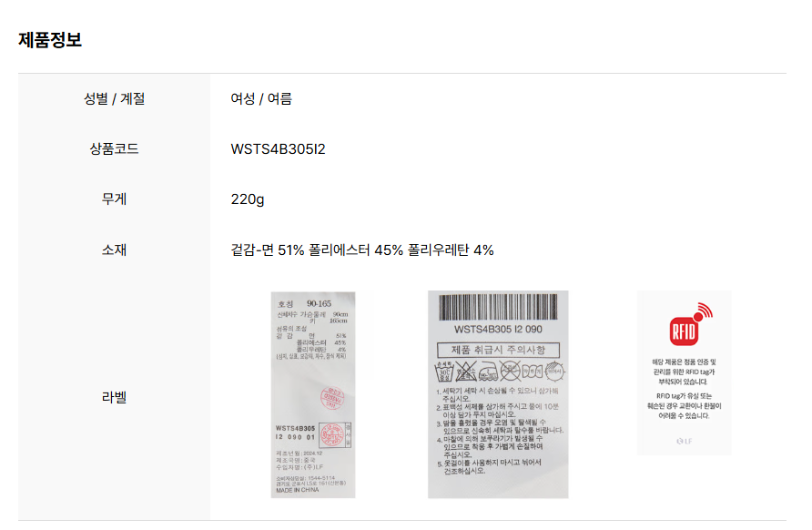
Task: Click the 30°C hand wash symbol
Action: (444, 371)
